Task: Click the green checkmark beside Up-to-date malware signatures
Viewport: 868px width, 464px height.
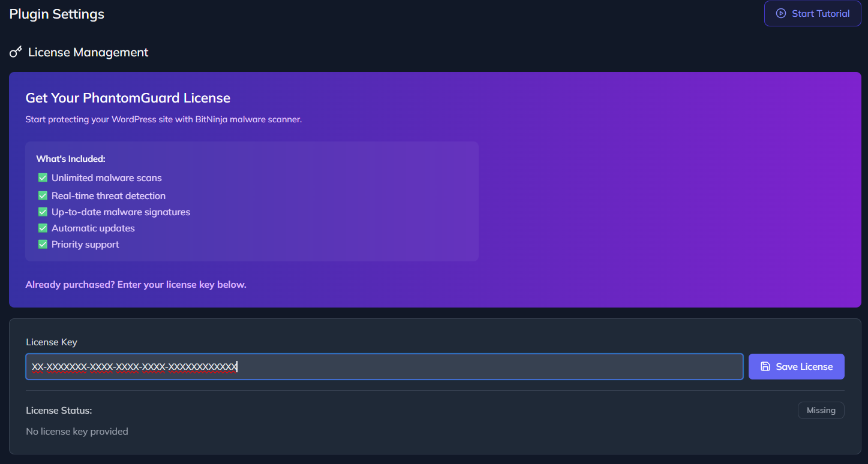Action: point(43,212)
